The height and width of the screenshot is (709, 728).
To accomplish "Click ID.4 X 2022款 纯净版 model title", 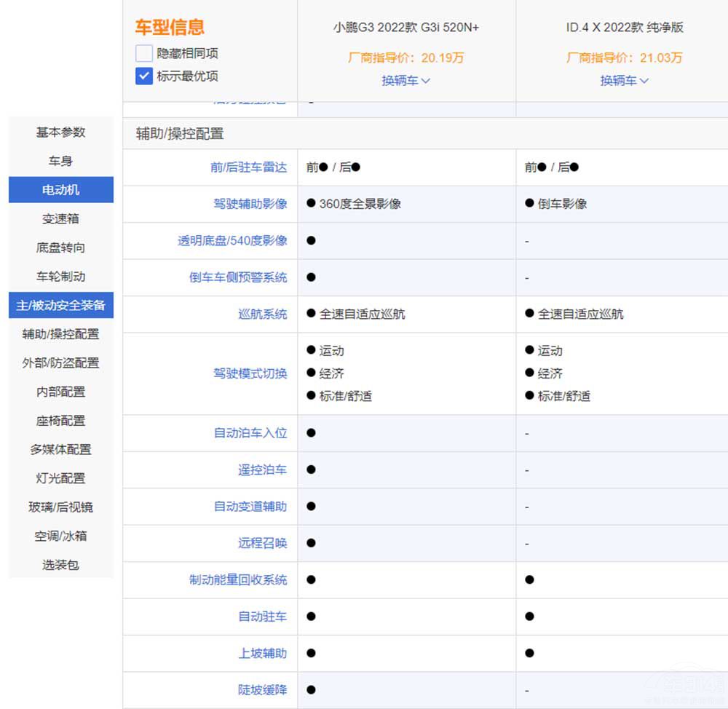I will click(x=625, y=28).
